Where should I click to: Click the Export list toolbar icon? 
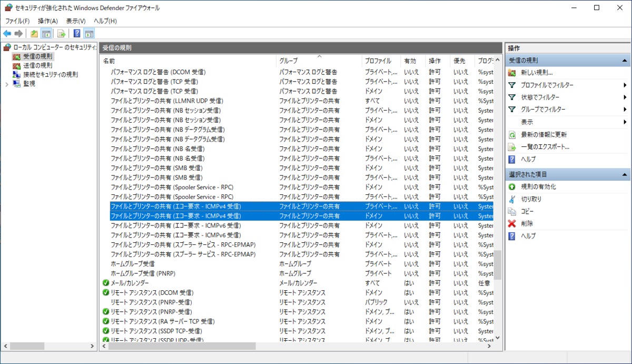coord(62,34)
